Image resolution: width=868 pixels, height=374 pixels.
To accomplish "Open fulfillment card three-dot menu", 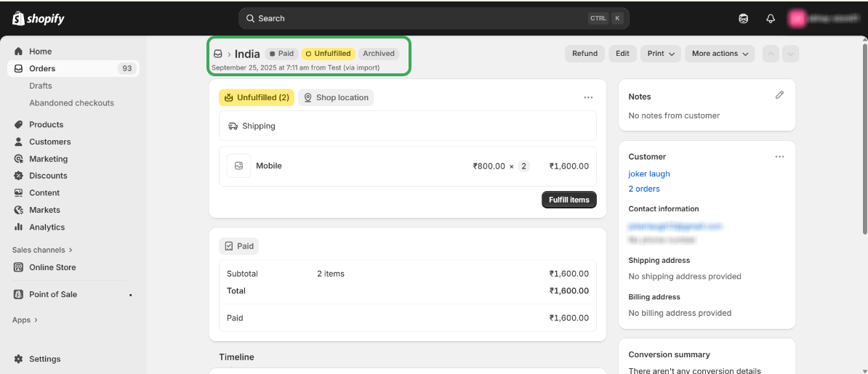I will coord(588,97).
